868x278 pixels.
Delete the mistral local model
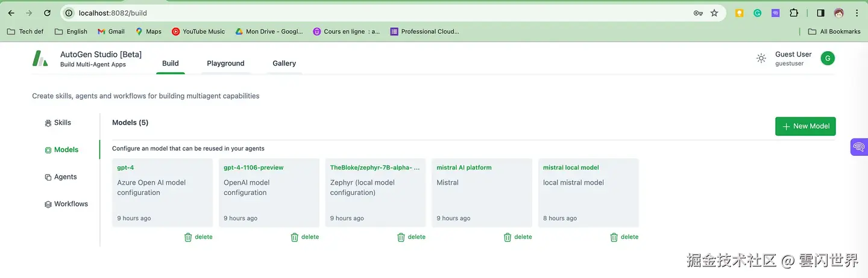pyautogui.click(x=624, y=237)
